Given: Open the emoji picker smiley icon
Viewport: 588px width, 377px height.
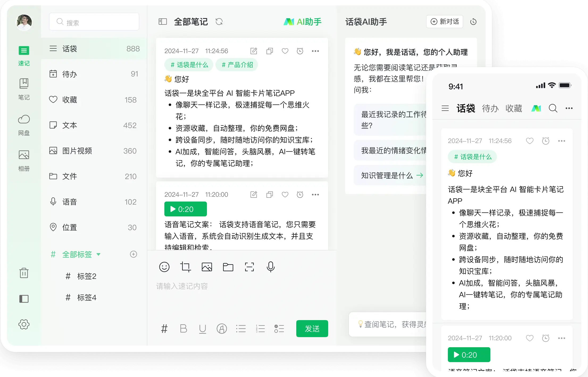Looking at the screenshot, I should [x=164, y=267].
